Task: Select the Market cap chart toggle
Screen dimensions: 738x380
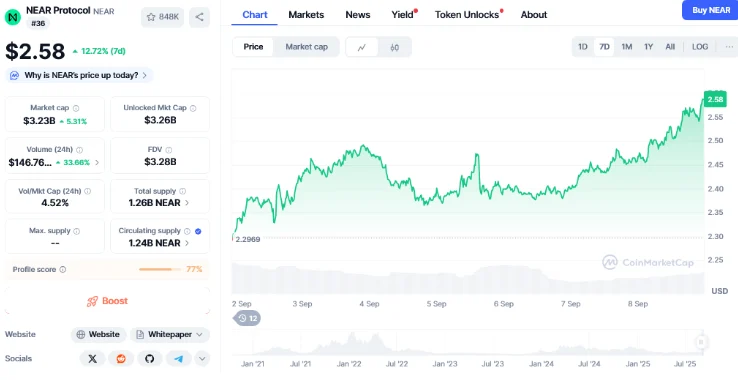Action: click(306, 47)
